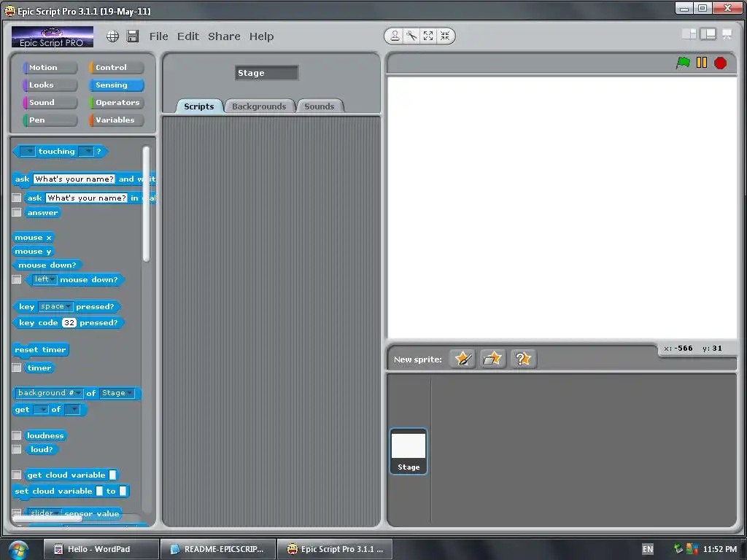Open the Share menu

[224, 36]
